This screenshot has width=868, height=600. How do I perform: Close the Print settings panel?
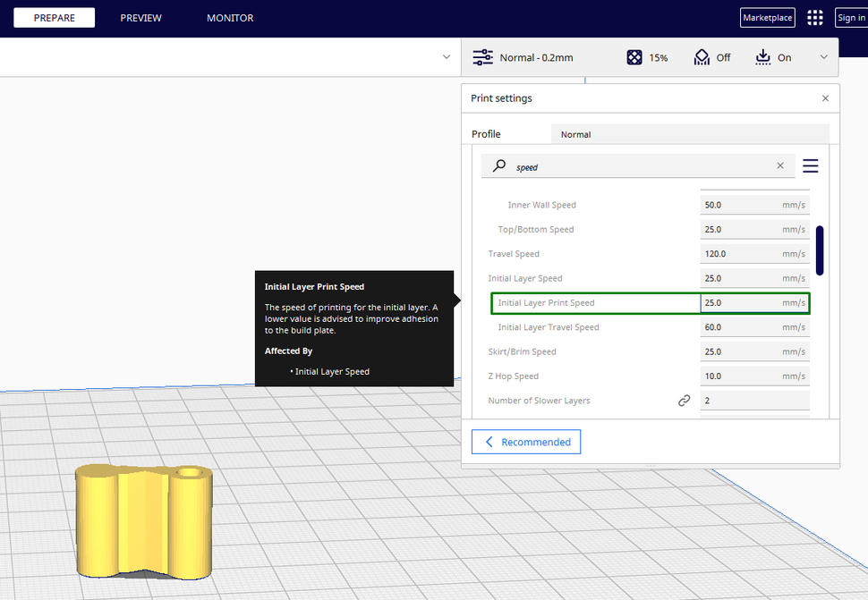click(x=825, y=98)
